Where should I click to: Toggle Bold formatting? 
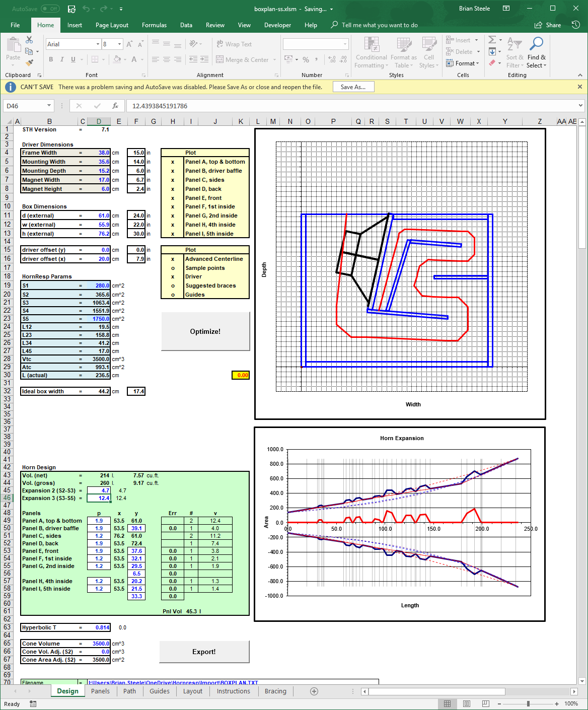(51, 59)
